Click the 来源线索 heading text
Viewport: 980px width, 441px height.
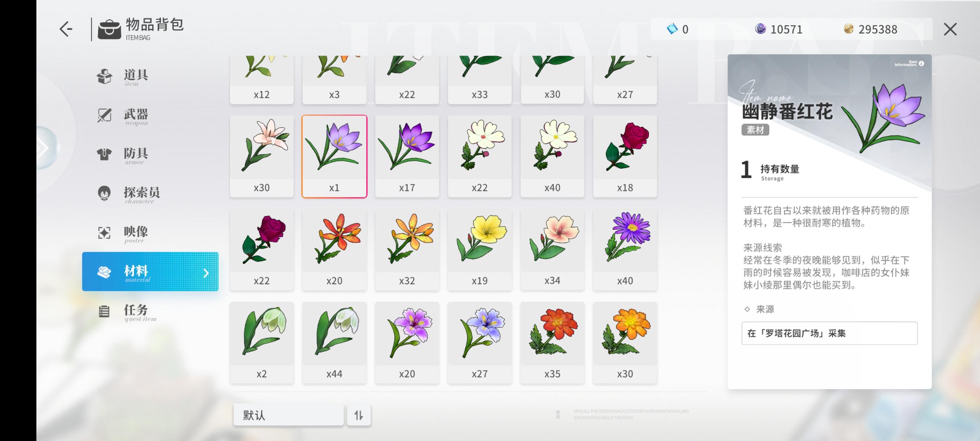click(762, 248)
